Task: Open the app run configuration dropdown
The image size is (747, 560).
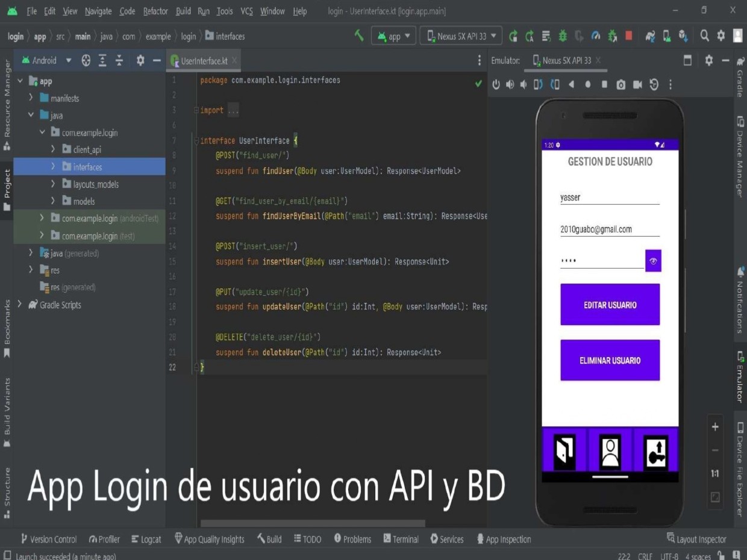Action: [x=395, y=36]
